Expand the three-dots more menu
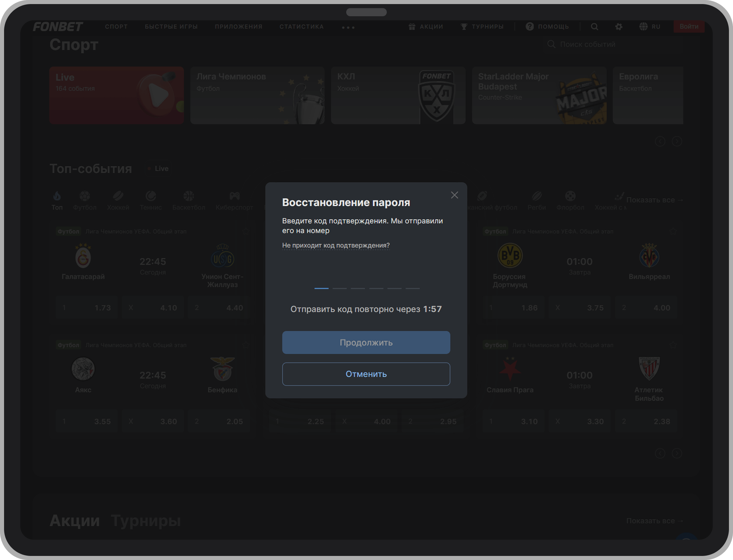The height and width of the screenshot is (560, 733). pos(348,27)
